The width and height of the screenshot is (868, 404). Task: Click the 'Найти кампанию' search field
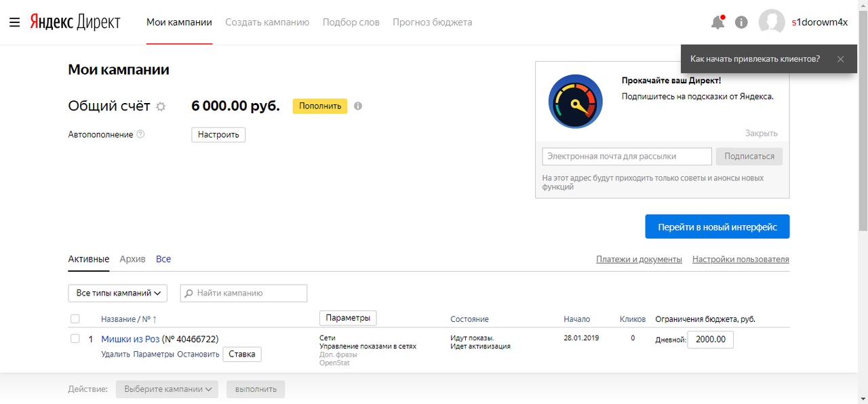point(248,293)
